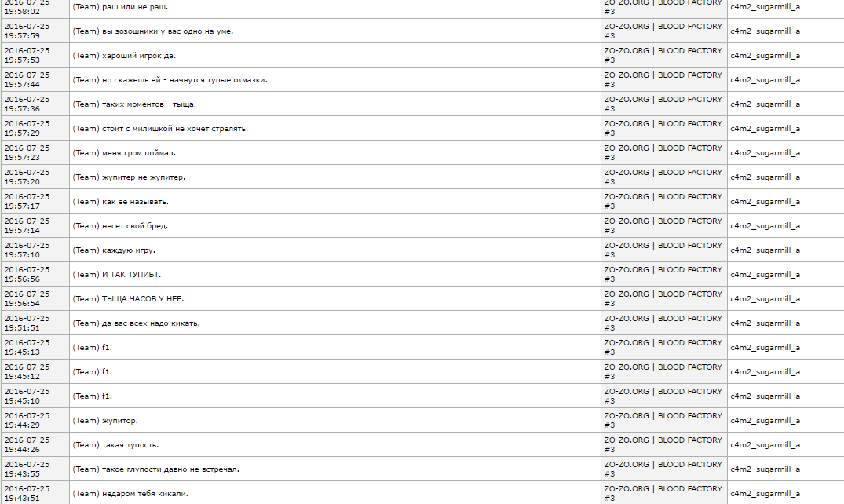Click the c4m2_sugarmill_a map in the 19:56:54 row
The width and height of the screenshot is (844, 504).
coord(765,299)
